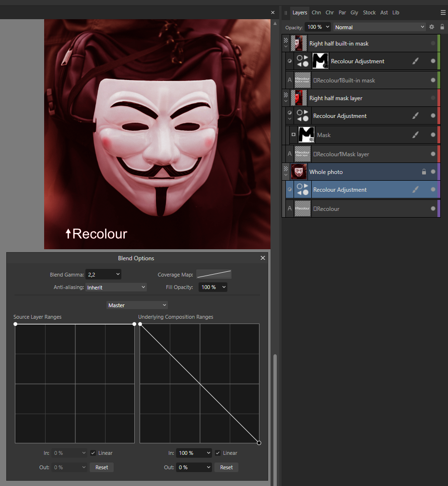Click mask square icon on Mask row
Image resolution: width=448 pixels, height=486 pixels.
click(x=293, y=135)
